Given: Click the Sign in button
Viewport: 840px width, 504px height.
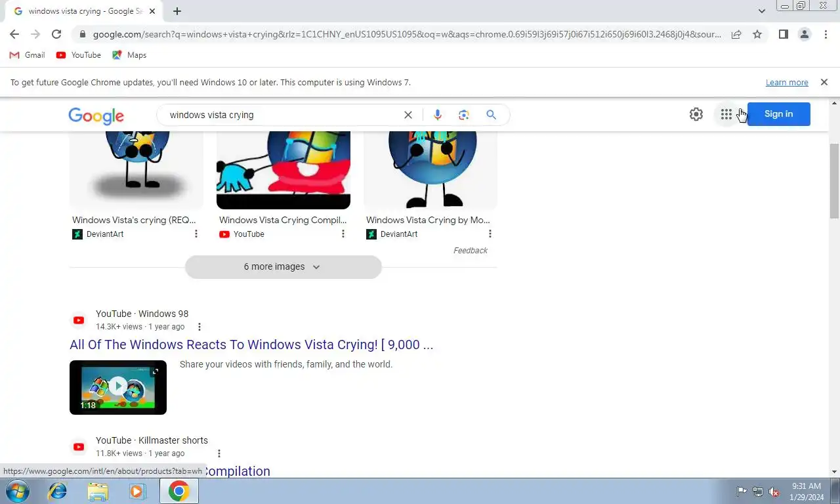Looking at the screenshot, I should (x=778, y=114).
